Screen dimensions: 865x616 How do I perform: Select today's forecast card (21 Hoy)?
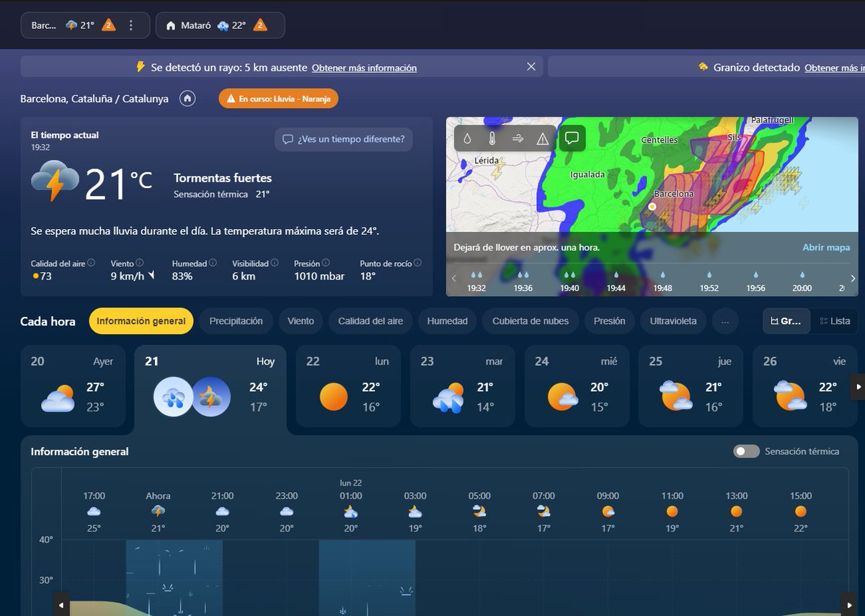[x=210, y=389]
